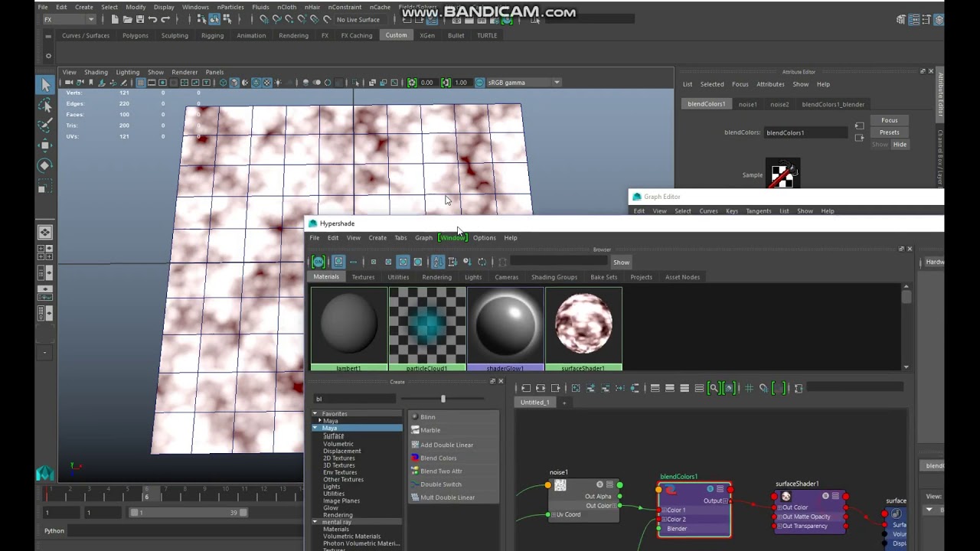Activate the Lasso select tool

45,106
